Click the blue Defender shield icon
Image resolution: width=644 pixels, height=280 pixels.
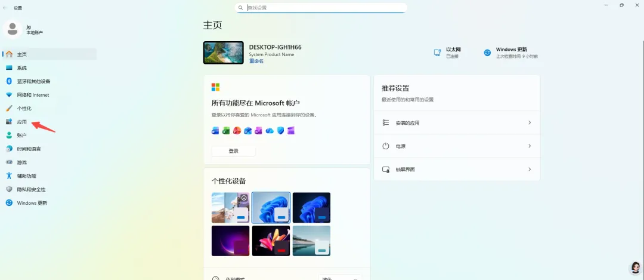point(280,131)
